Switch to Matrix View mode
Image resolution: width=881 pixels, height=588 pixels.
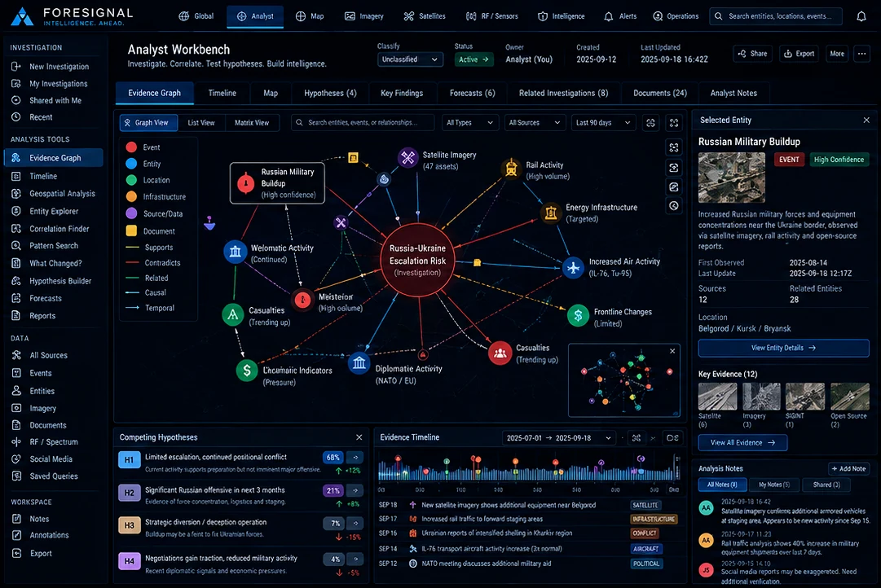[252, 122]
